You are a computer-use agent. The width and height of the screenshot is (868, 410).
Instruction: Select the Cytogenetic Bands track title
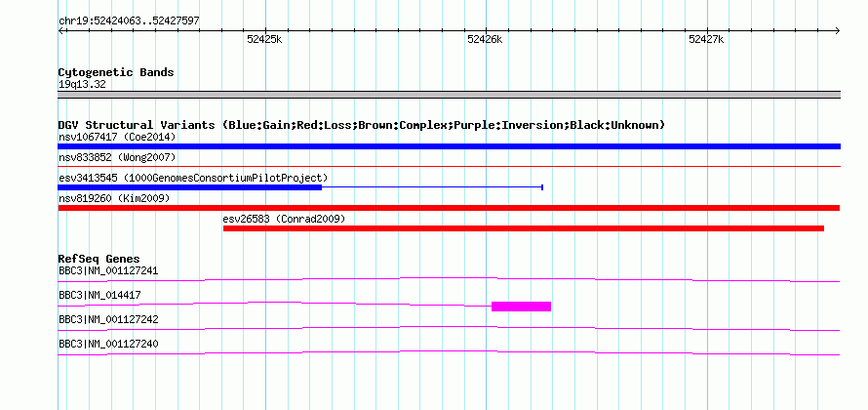pyautogui.click(x=116, y=72)
